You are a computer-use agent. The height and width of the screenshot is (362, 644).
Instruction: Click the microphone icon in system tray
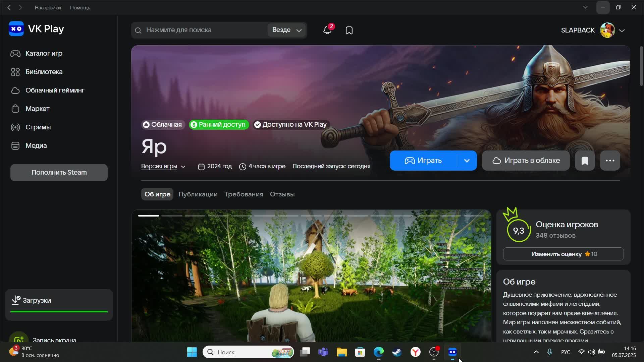pos(549,352)
